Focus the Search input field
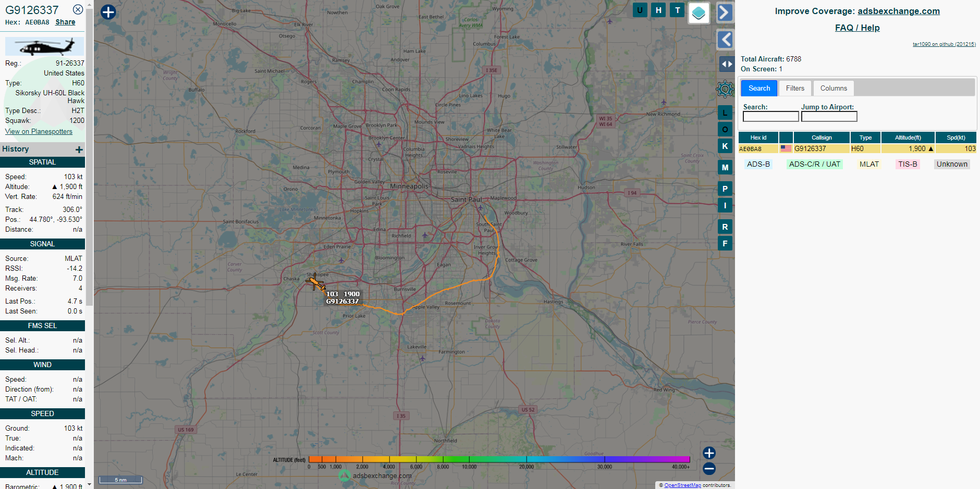Screen dimensions: 980x489 [770, 117]
